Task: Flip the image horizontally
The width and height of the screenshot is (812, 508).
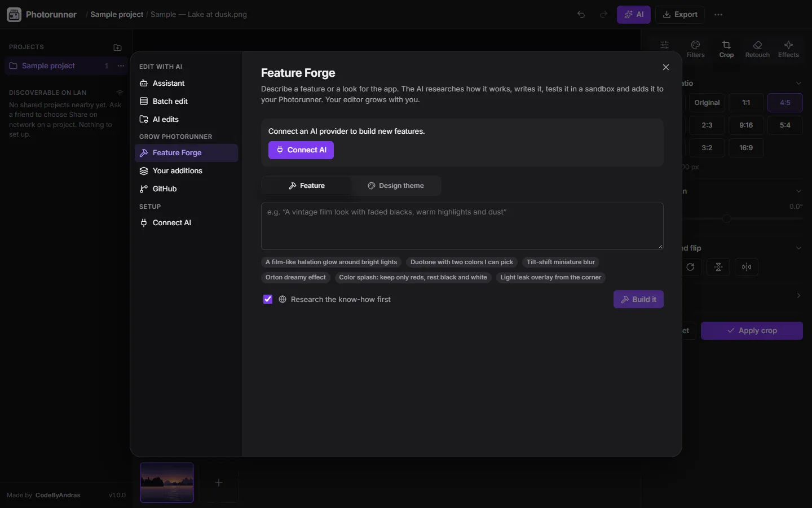Action: 747,267
